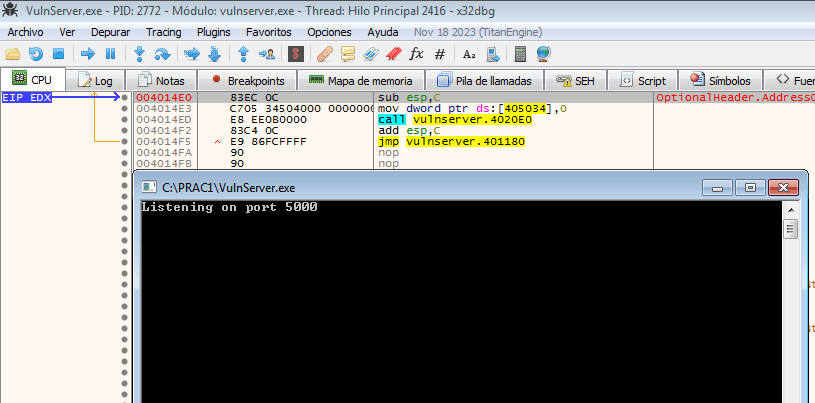Viewport: 815px width, 403px height.
Task: Switch to the Símbolos tab
Action: point(720,81)
